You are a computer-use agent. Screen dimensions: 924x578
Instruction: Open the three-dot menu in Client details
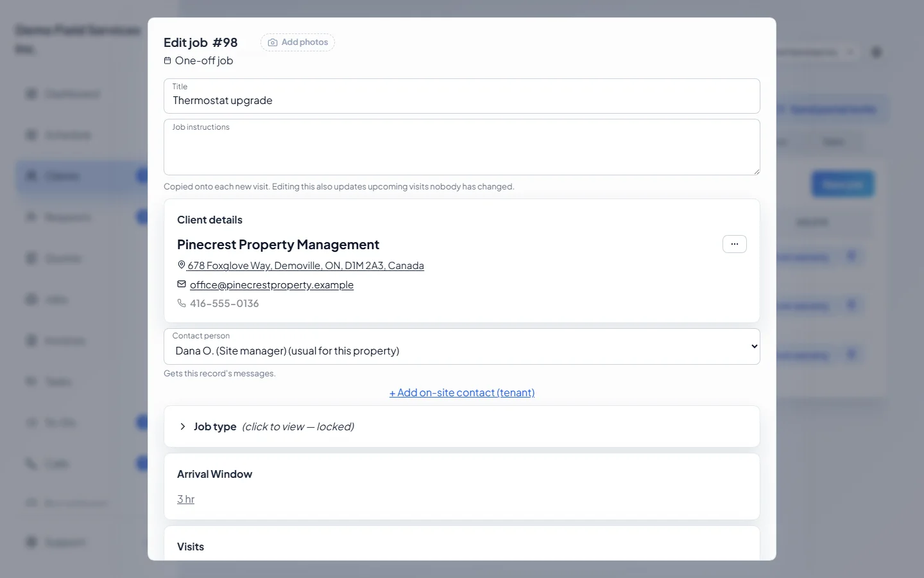(735, 244)
